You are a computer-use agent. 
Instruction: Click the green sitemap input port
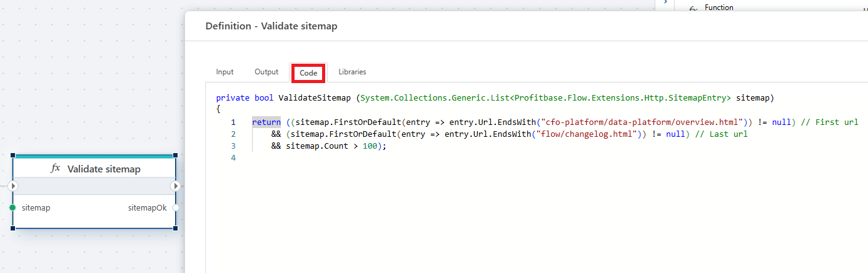click(x=13, y=207)
